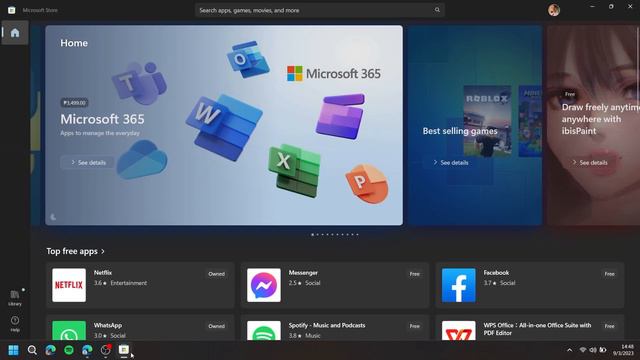
Task: Open Help from the left sidebar
Action: (15, 324)
